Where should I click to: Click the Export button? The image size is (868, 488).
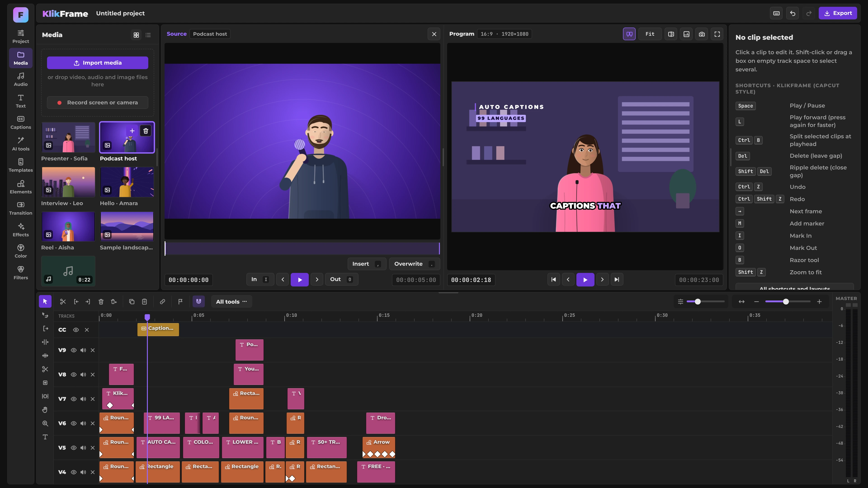click(x=838, y=13)
